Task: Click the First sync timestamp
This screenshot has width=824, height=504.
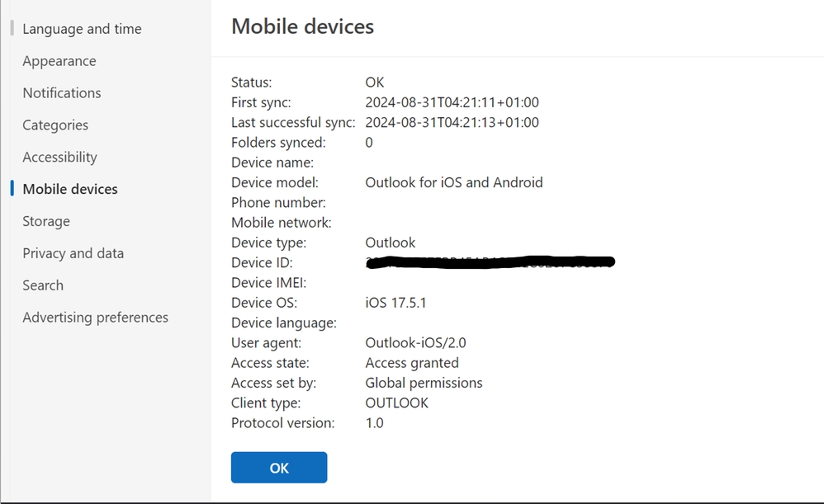Action: click(x=452, y=102)
